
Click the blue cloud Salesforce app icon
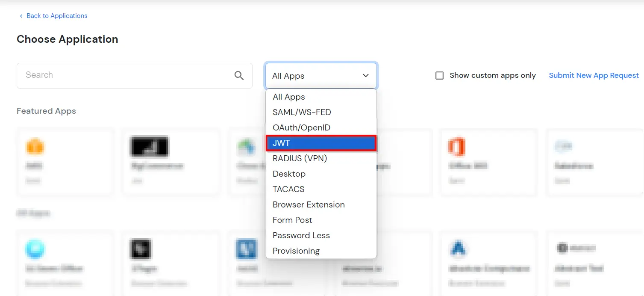[x=564, y=146]
